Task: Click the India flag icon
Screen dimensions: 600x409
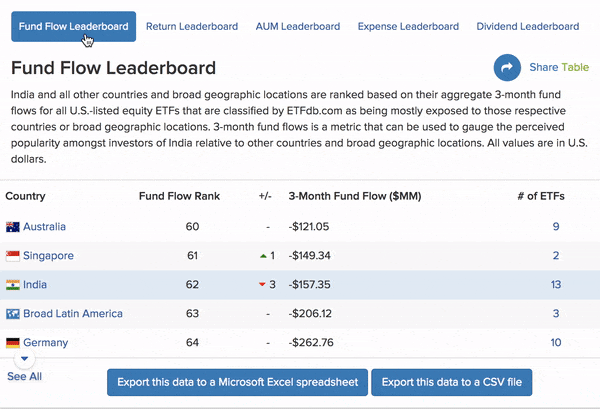Action: (x=13, y=285)
